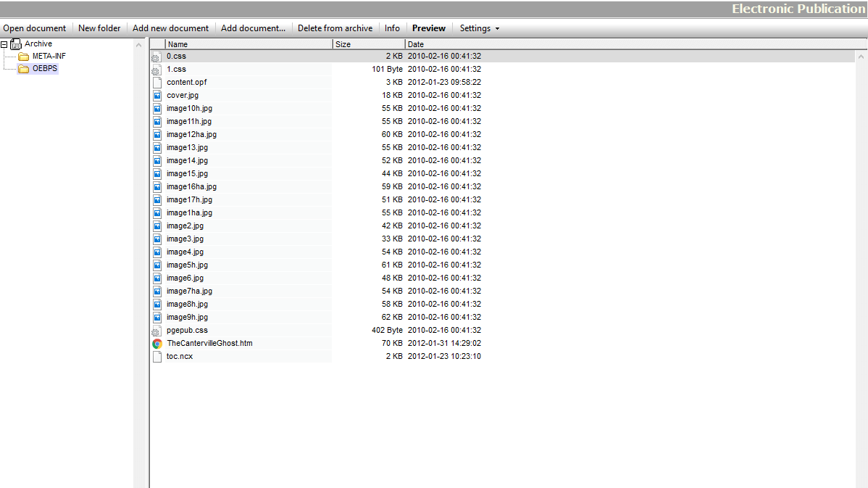Select the OEBPS folder icon

tap(24, 69)
